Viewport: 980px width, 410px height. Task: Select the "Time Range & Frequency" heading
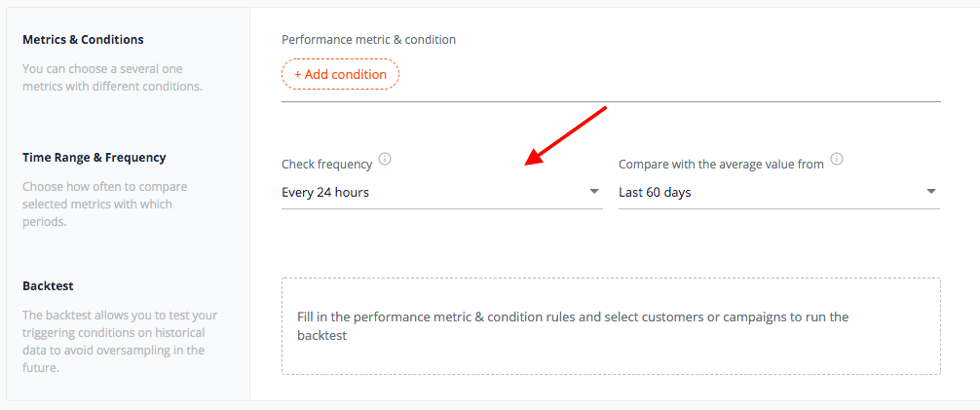pos(94,158)
